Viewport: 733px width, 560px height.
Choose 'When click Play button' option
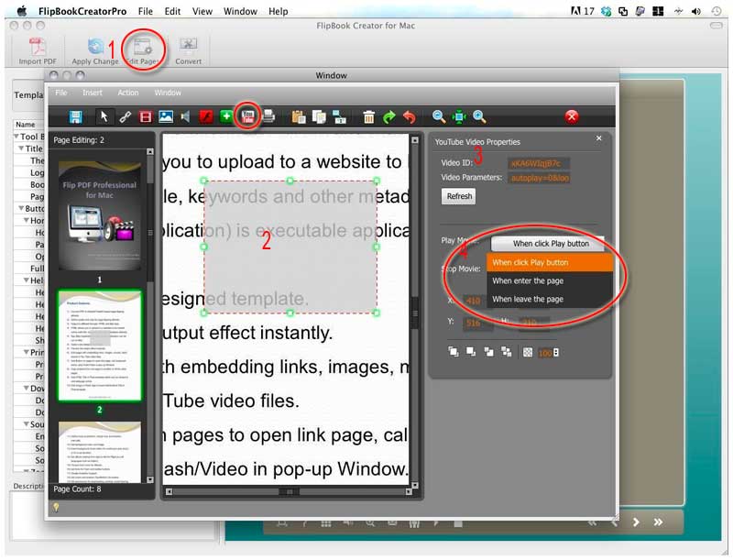(549, 263)
